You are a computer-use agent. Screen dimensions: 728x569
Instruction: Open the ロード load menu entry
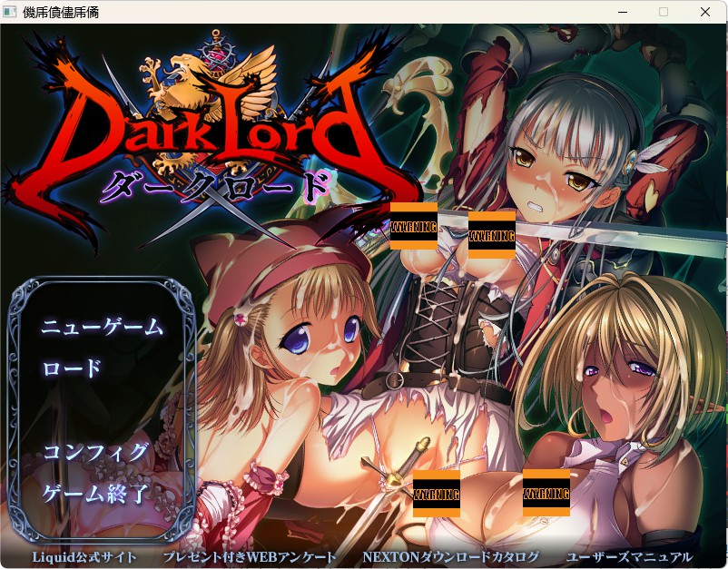[x=72, y=368]
